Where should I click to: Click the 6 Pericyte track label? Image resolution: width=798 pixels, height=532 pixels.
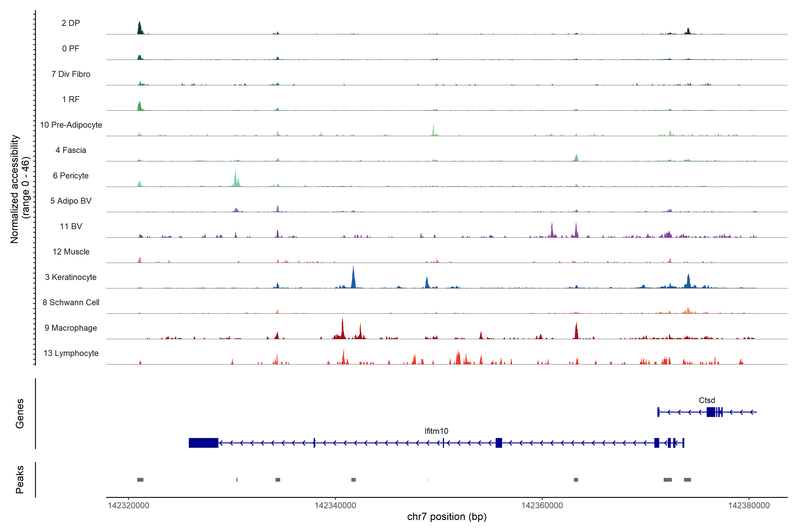(x=70, y=175)
